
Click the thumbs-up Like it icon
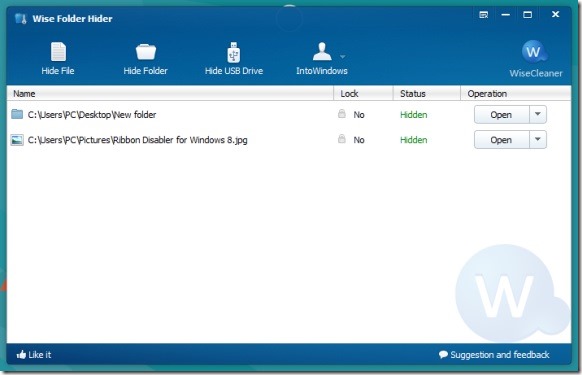(21, 355)
